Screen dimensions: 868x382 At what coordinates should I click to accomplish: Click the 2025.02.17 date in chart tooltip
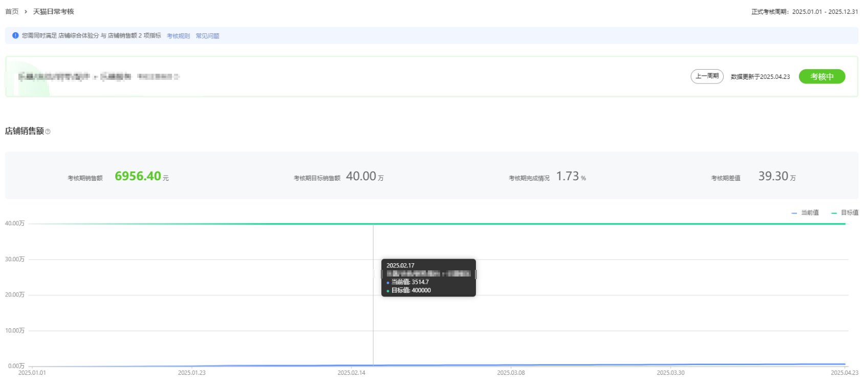(x=400, y=266)
